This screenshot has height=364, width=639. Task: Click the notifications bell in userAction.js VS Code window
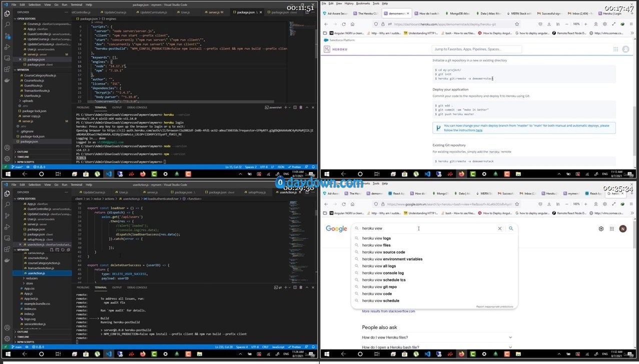pos(313,347)
